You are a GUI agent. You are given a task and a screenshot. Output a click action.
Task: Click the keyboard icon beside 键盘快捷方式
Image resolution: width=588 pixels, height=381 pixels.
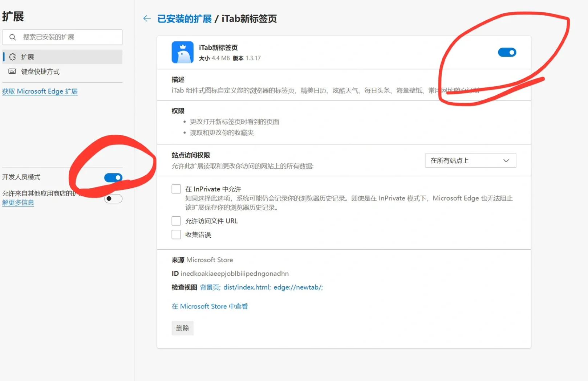[12, 71]
